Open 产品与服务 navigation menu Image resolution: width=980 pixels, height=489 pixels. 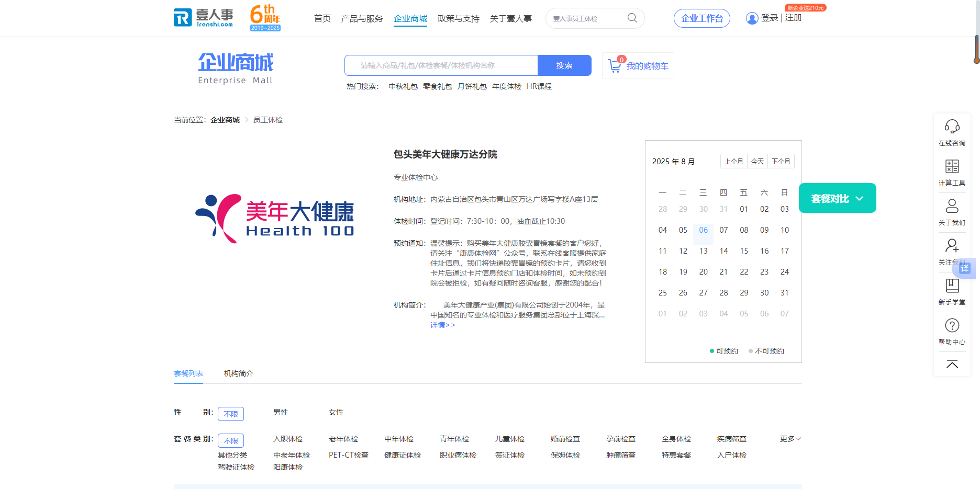click(x=362, y=19)
